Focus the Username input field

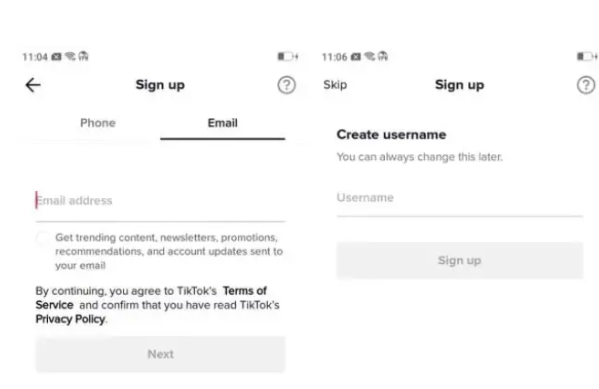(460, 199)
